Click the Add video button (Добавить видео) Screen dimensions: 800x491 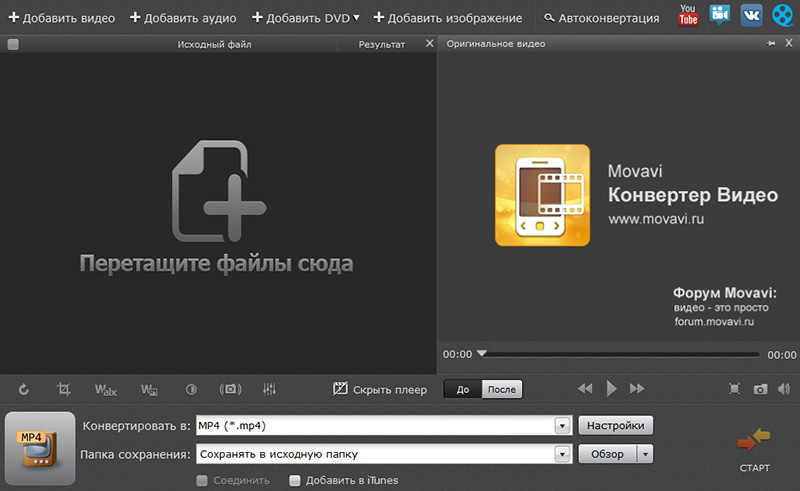click(x=62, y=18)
